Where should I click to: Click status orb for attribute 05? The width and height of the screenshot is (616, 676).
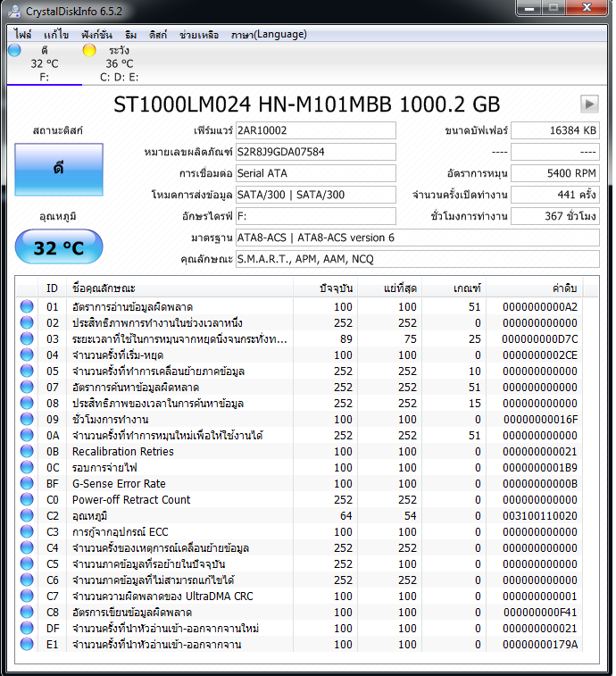tap(27, 371)
